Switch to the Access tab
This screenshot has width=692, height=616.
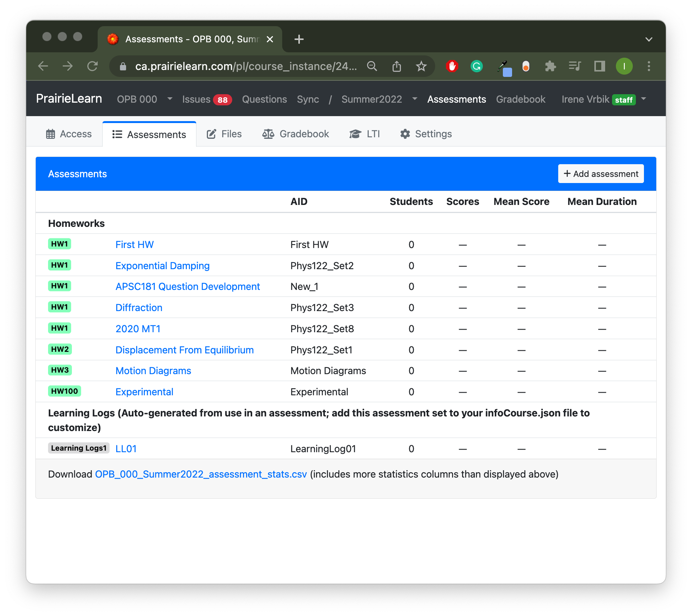[69, 134]
